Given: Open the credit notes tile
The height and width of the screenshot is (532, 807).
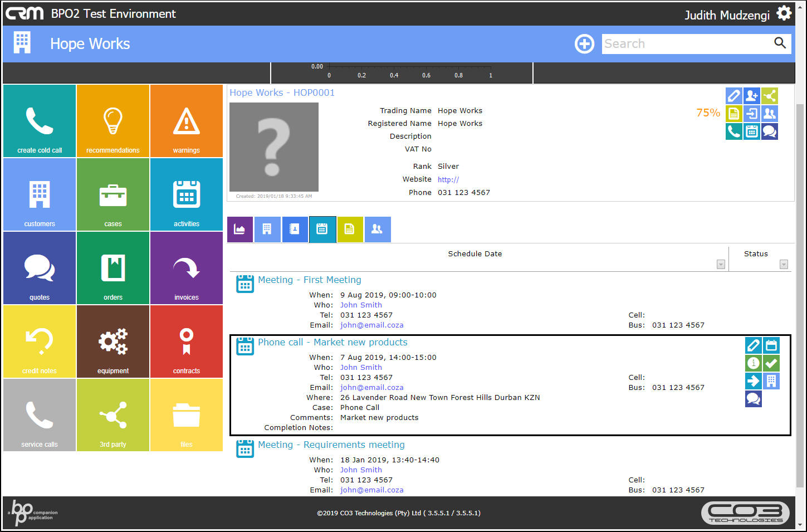Looking at the screenshot, I should pyautogui.click(x=40, y=341).
